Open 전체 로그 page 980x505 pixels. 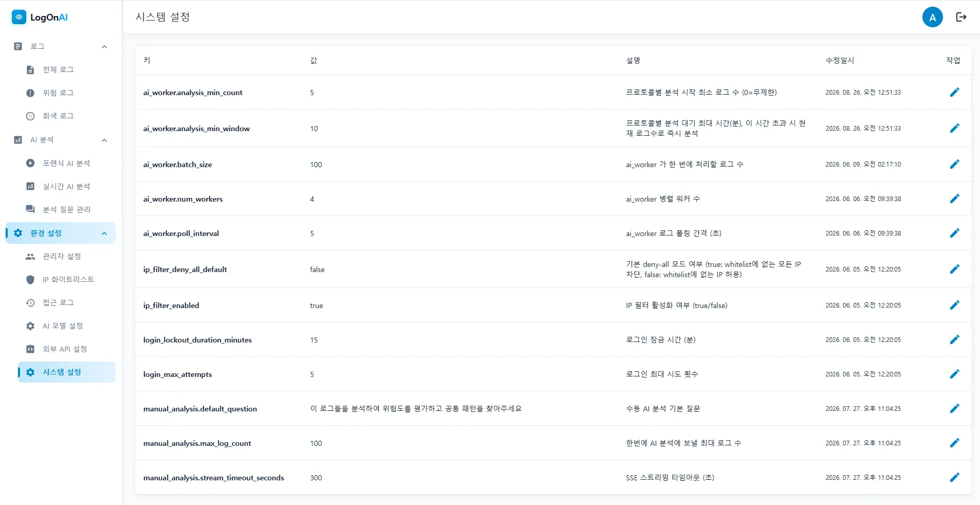(x=67, y=69)
